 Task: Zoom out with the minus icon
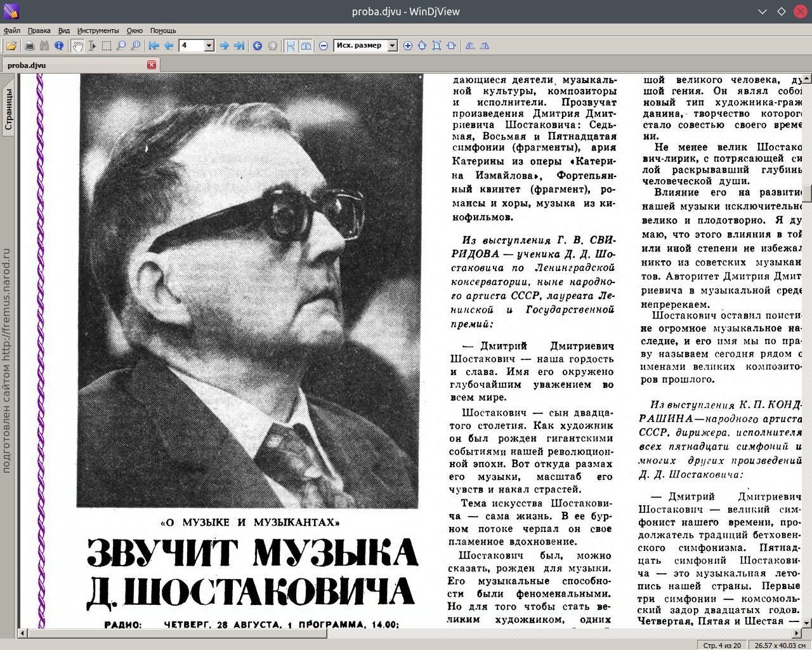coord(324,46)
